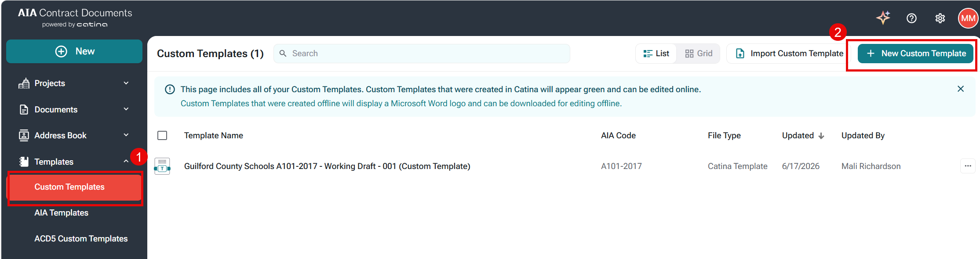The width and height of the screenshot is (980, 259).
Task: Open AIA Templates in the sidebar
Action: (x=62, y=212)
